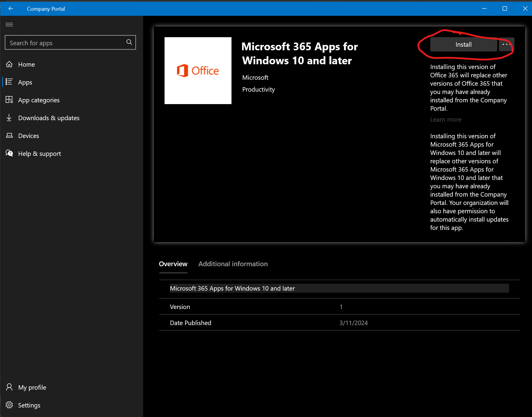Image resolution: width=532 pixels, height=417 pixels.
Task: Click the Productivity category text
Action: [259, 90]
